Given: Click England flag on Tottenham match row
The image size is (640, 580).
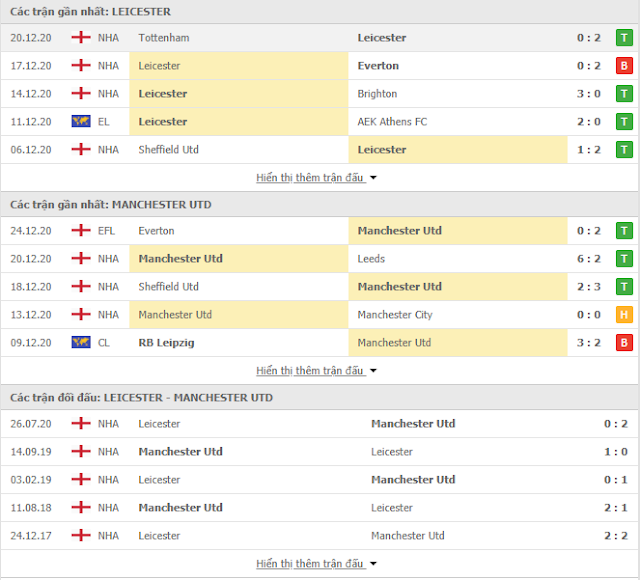Looking at the screenshot, I should click(x=81, y=38).
